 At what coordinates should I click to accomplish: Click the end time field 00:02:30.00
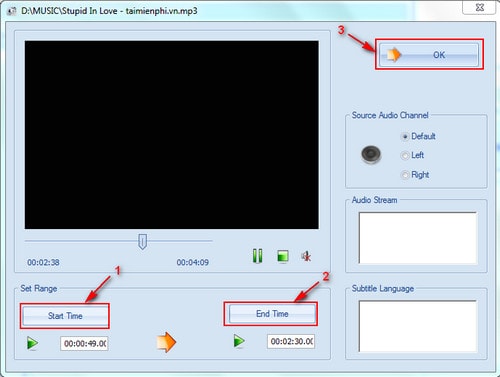pos(291,341)
